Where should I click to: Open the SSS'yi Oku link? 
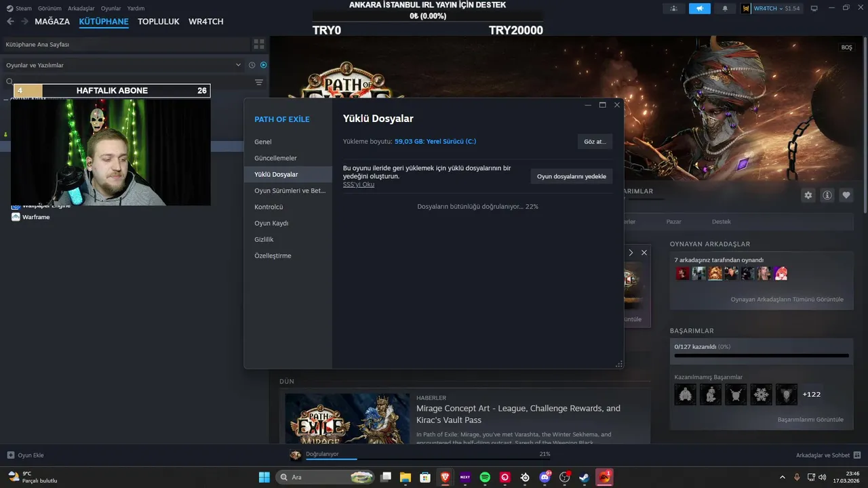(x=359, y=184)
